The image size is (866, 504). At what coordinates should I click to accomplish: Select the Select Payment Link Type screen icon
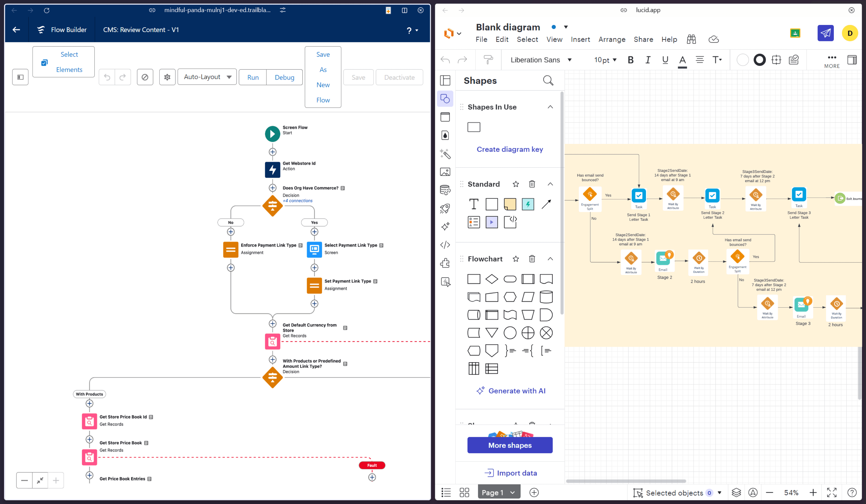point(314,250)
